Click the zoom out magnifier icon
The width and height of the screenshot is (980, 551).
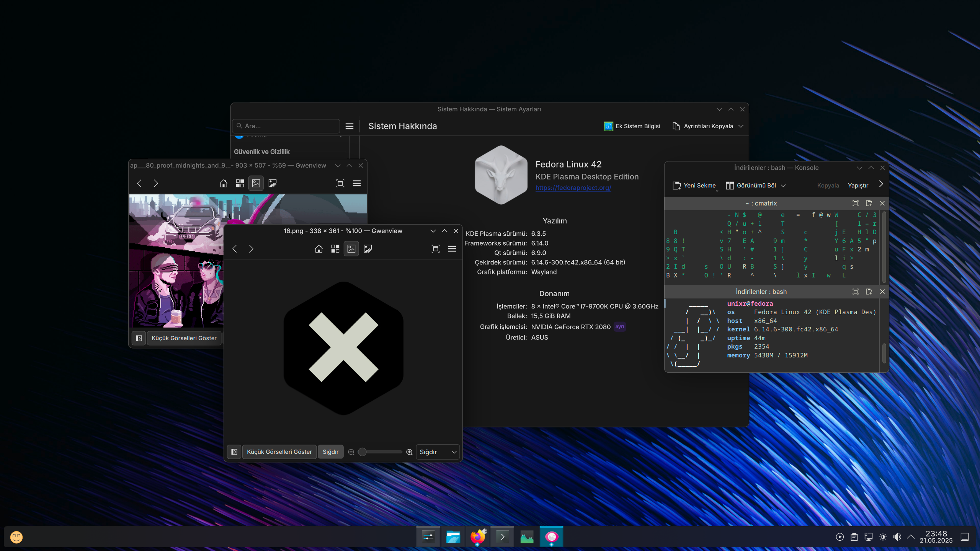coord(351,452)
